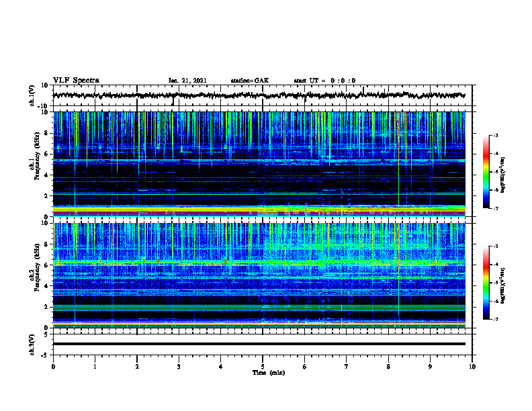The height and width of the screenshot is (411, 532).
Task: Click the "2" tick on ch.1 frequency axis
Action: point(46,196)
